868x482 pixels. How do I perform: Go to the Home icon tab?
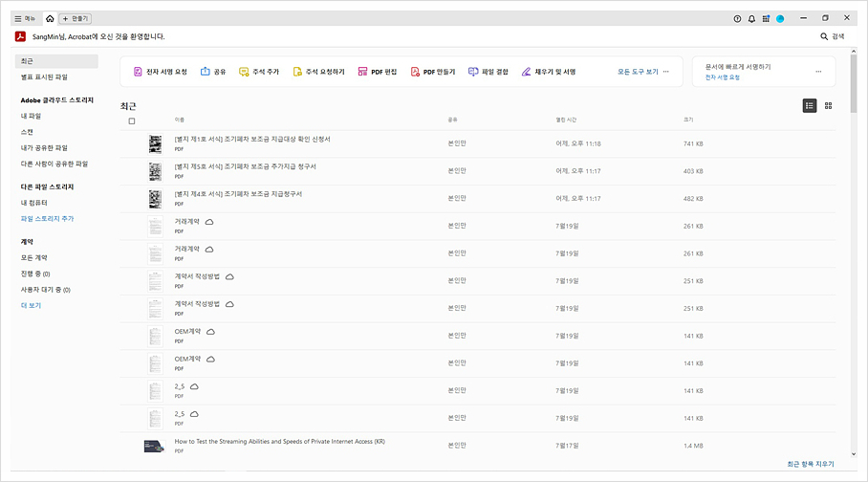click(x=50, y=19)
